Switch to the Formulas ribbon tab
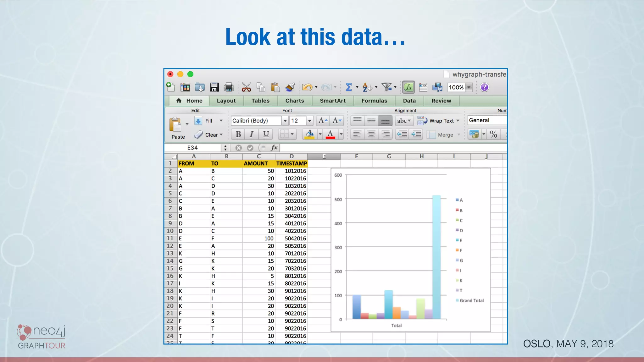Viewport: 644px width, 362px height. [374, 101]
